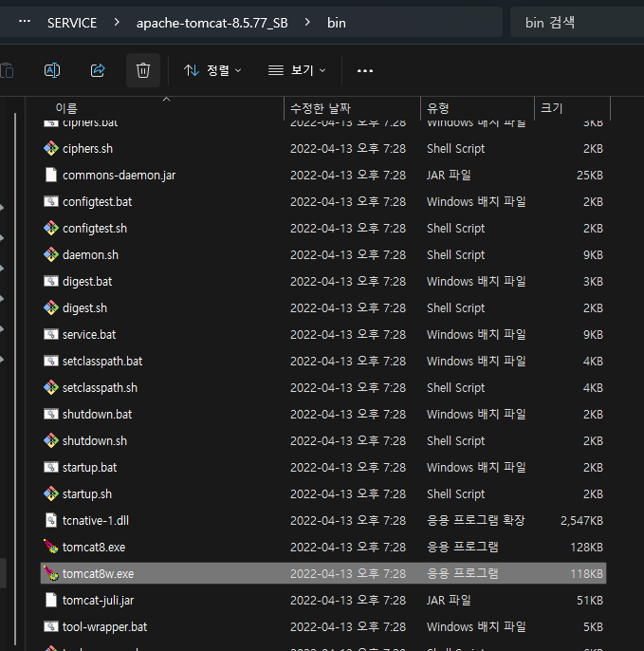This screenshot has width=644, height=651.
Task: Click the shutdown.bat file icon
Action: [51, 414]
